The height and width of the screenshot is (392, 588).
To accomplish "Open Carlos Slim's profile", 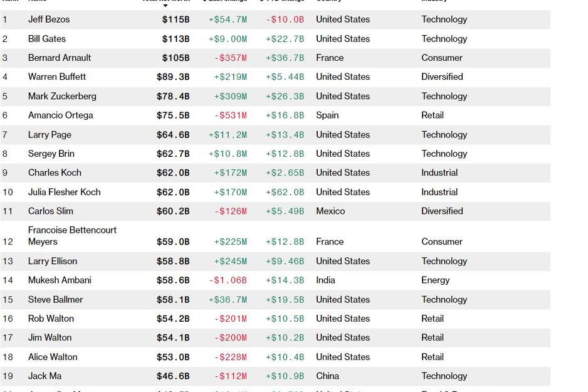I will click(50, 211).
